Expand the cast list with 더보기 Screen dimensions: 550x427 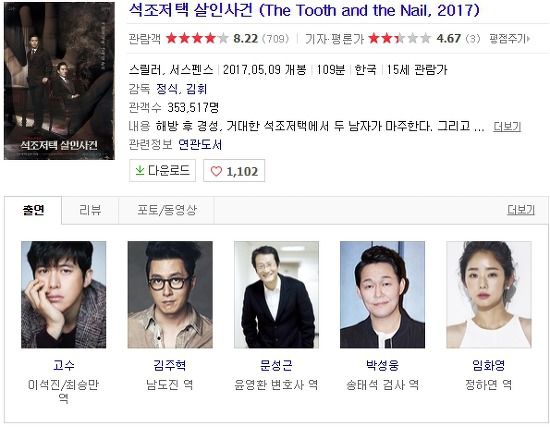[521, 210]
